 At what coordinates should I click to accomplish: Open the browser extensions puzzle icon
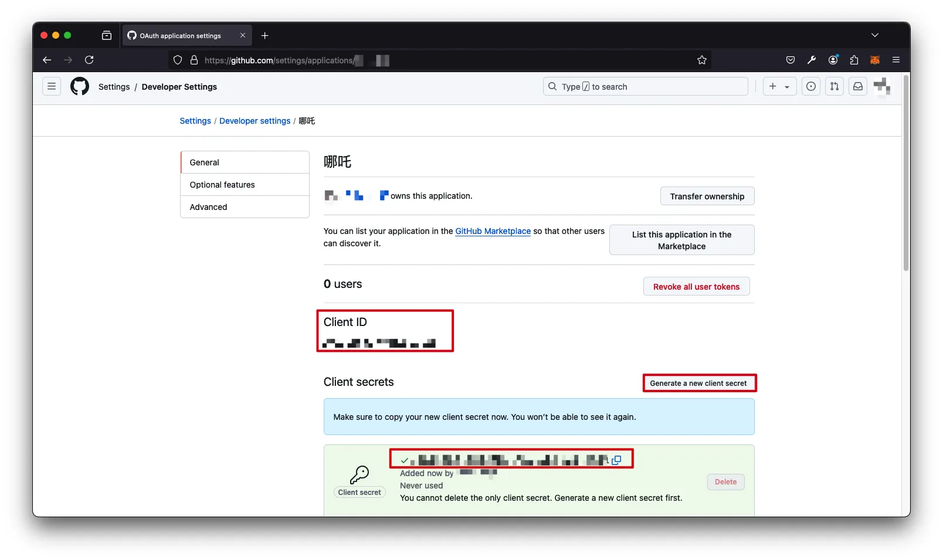tap(854, 60)
